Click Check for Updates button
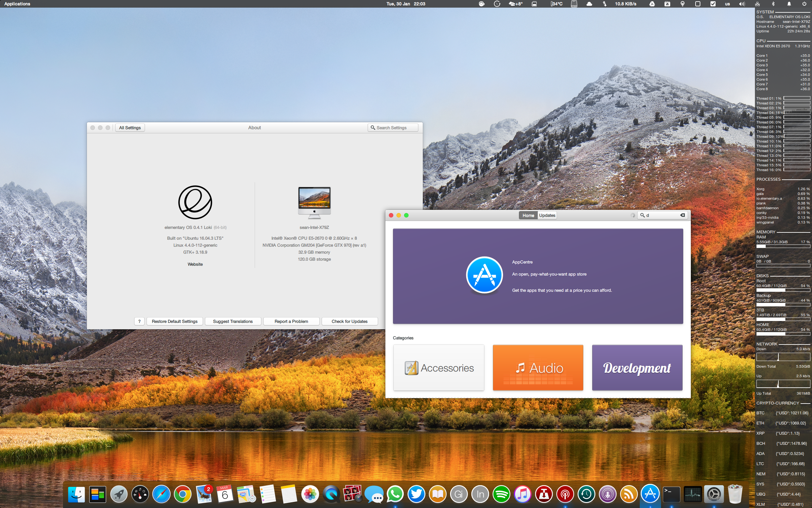Image resolution: width=812 pixels, height=508 pixels. [350, 322]
